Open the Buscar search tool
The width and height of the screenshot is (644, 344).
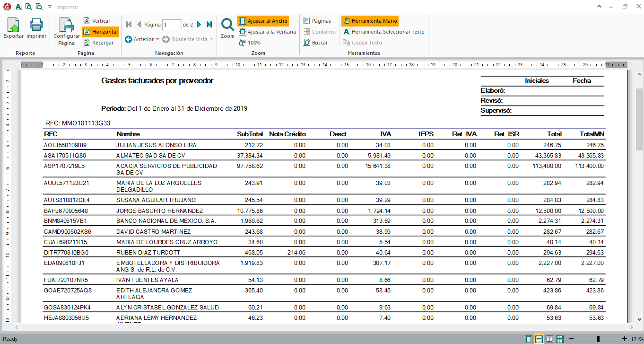(x=315, y=43)
